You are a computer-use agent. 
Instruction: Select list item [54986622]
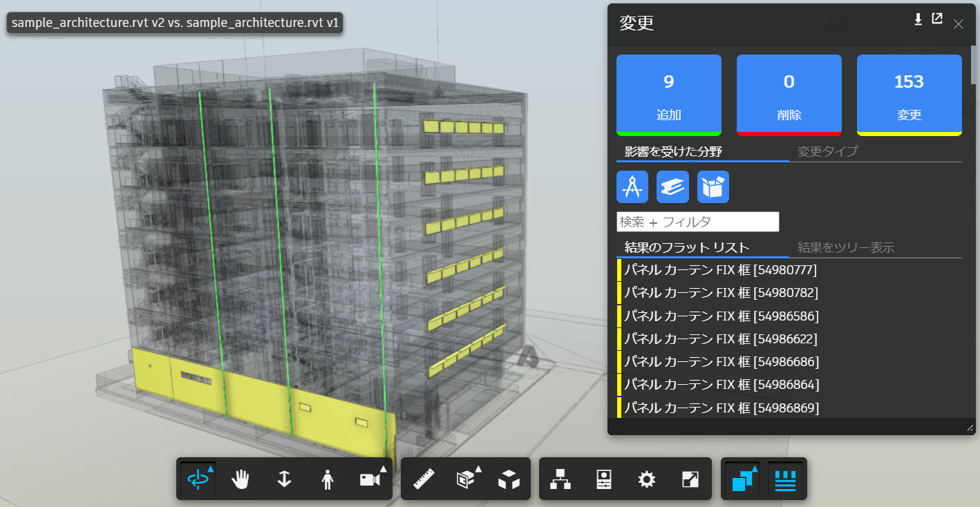(x=789, y=339)
